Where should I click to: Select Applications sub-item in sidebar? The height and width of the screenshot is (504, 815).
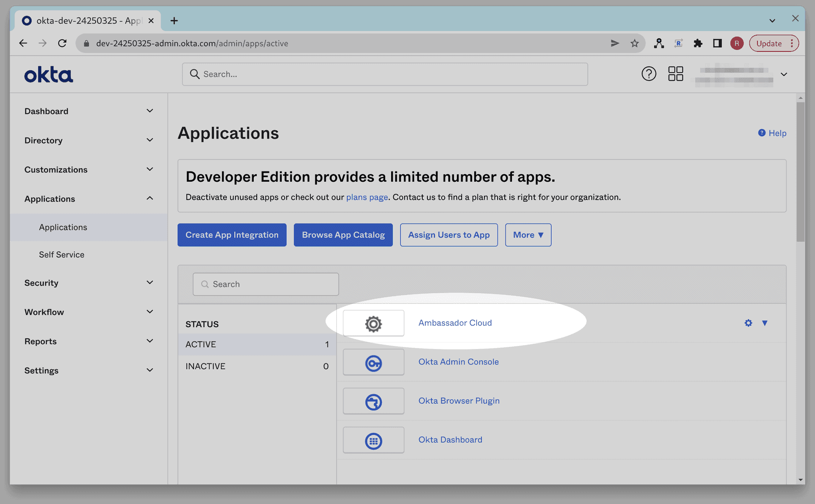[x=89, y=227]
